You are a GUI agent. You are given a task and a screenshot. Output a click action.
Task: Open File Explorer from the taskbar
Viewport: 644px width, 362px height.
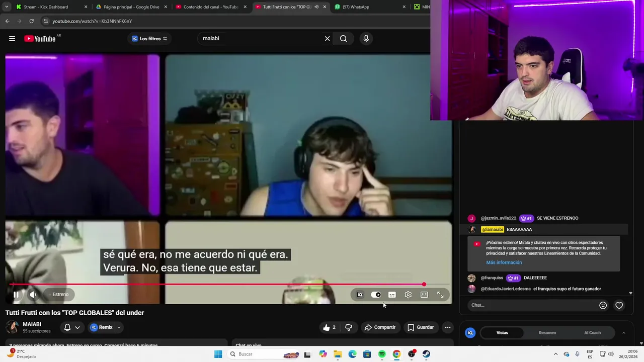tap(338, 354)
